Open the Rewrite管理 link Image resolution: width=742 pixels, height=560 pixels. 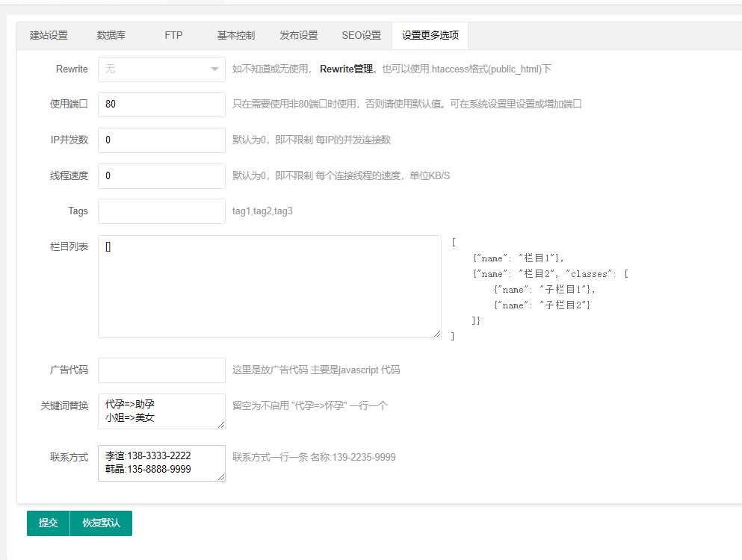point(347,69)
